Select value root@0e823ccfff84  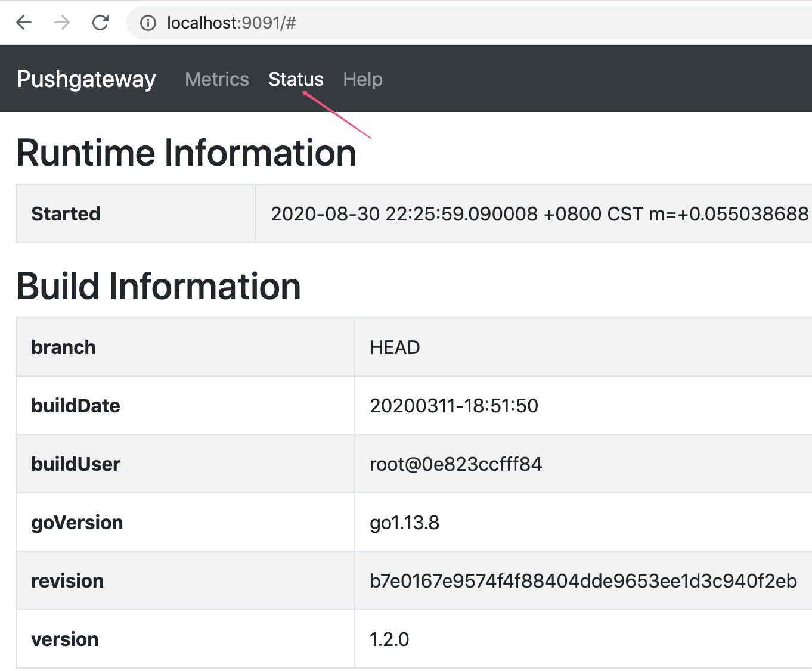(x=456, y=464)
